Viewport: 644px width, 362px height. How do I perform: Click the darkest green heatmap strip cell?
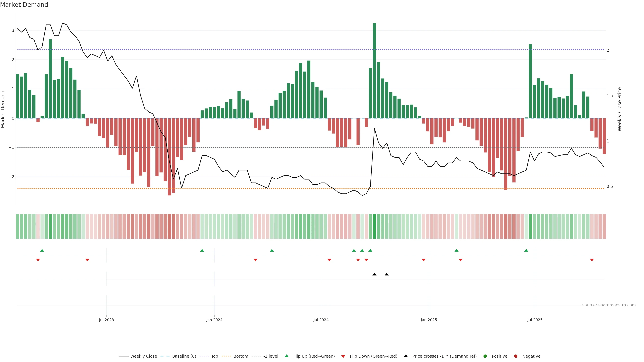[374, 226]
